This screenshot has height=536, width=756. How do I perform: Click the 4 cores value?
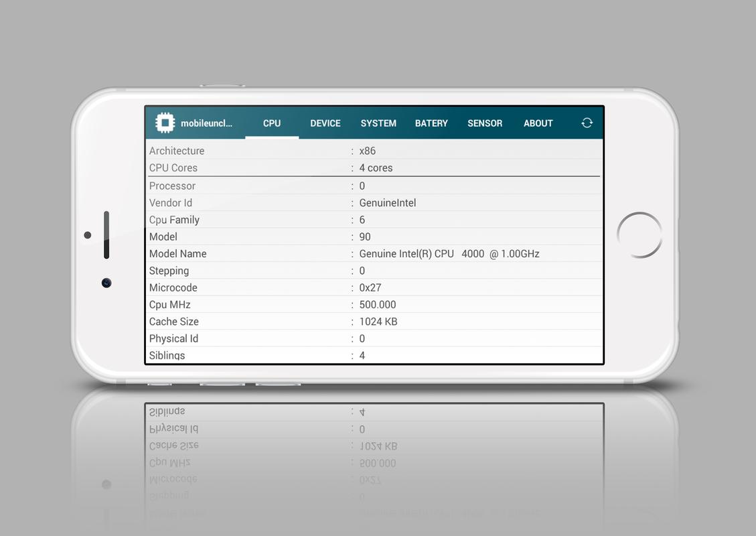[x=376, y=168]
